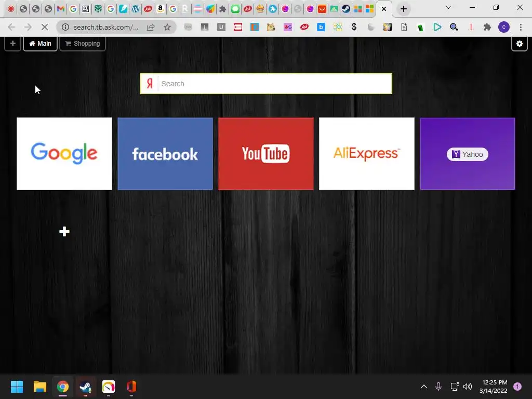Viewport: 532px width, 399px height.
Task: Switch to the AliExpress browser tab
Action: [322, 9]
